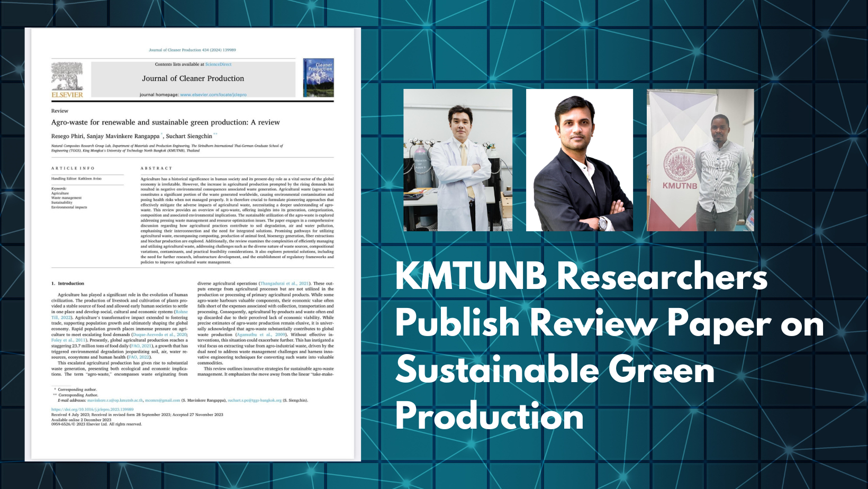Open the www.elsevier.com/locate/jclepro homepage link
The height and width of the screenshot is (489, 868).
click(213, 95)
